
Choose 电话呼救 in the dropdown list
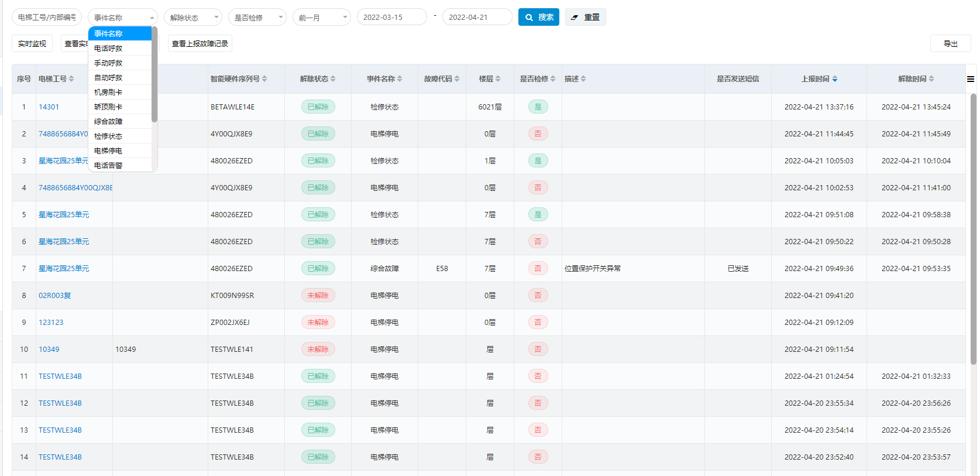point(108,49)
